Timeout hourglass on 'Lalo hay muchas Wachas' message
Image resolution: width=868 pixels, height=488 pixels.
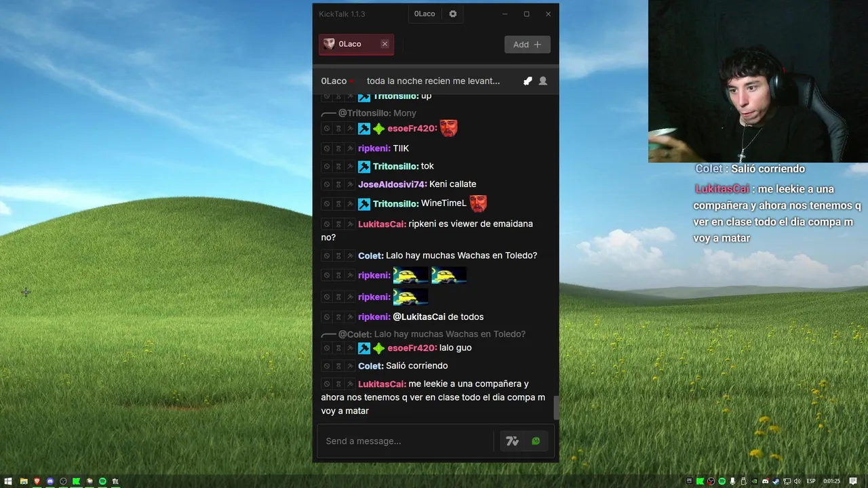pos(338,256)
